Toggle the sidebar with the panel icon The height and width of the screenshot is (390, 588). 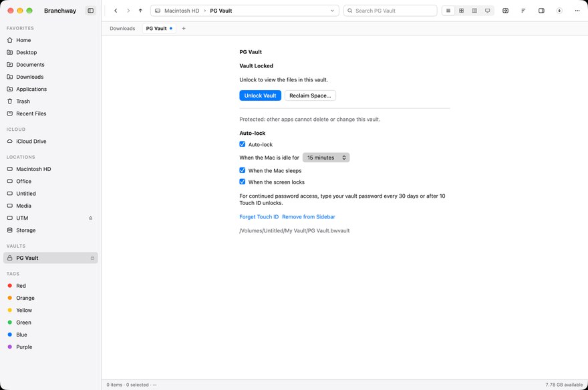pos(90,11)
